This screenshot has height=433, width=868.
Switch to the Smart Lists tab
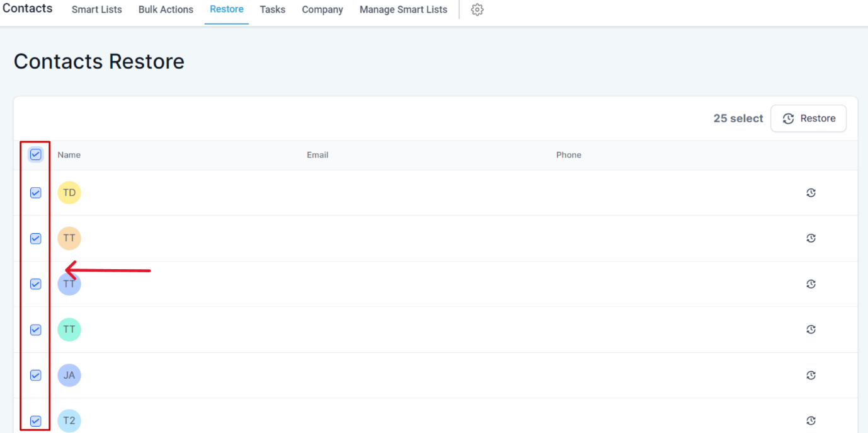97,9
